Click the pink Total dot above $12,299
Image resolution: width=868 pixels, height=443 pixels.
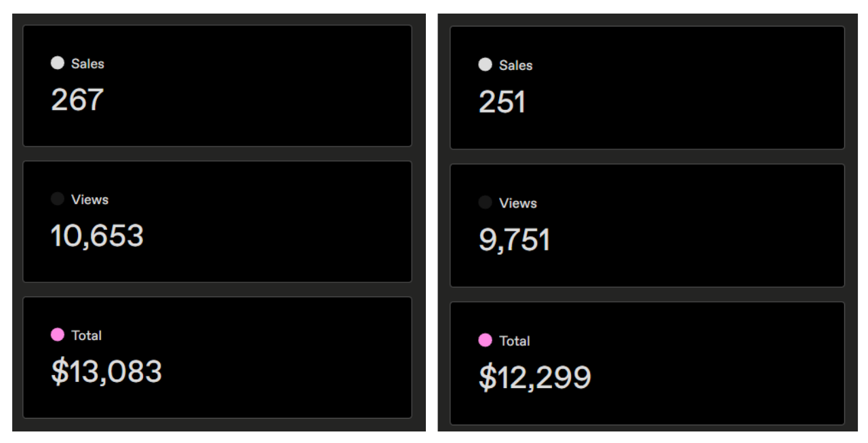485,340
